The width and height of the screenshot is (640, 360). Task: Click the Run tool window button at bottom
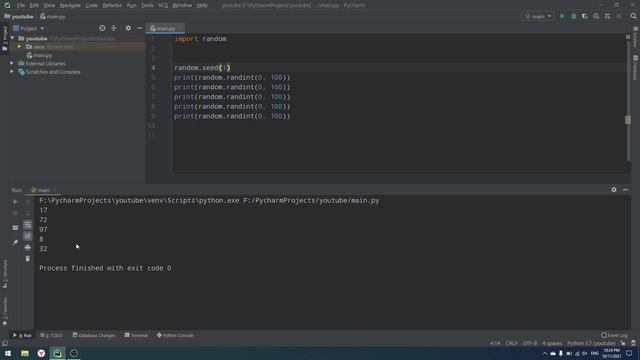[x=22, y=336]
